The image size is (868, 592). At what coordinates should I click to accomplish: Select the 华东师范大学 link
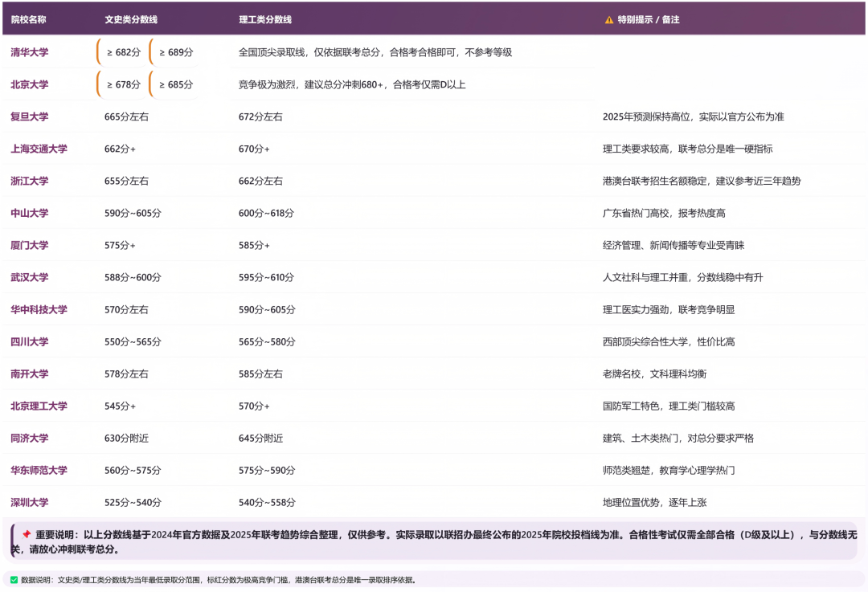39,470
